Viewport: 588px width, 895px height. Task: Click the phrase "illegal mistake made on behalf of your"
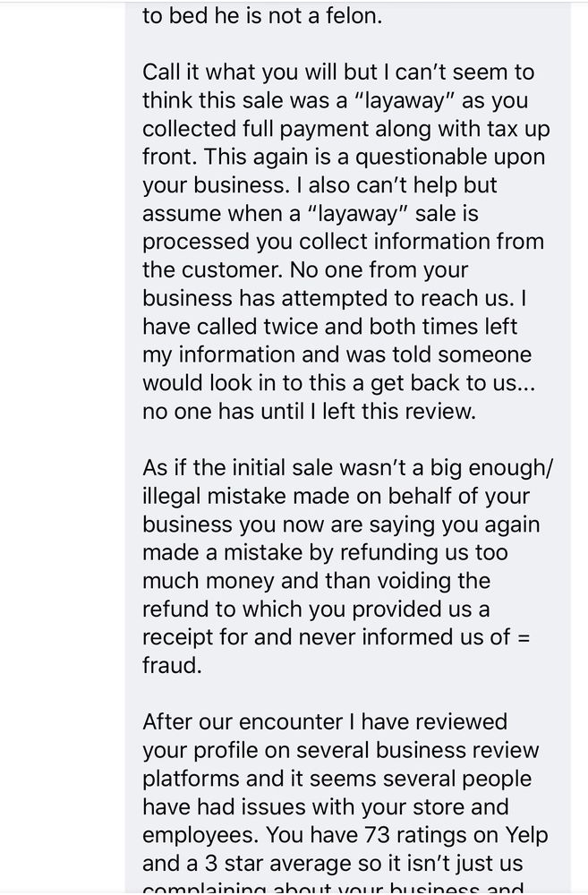[x=336, y=496]
